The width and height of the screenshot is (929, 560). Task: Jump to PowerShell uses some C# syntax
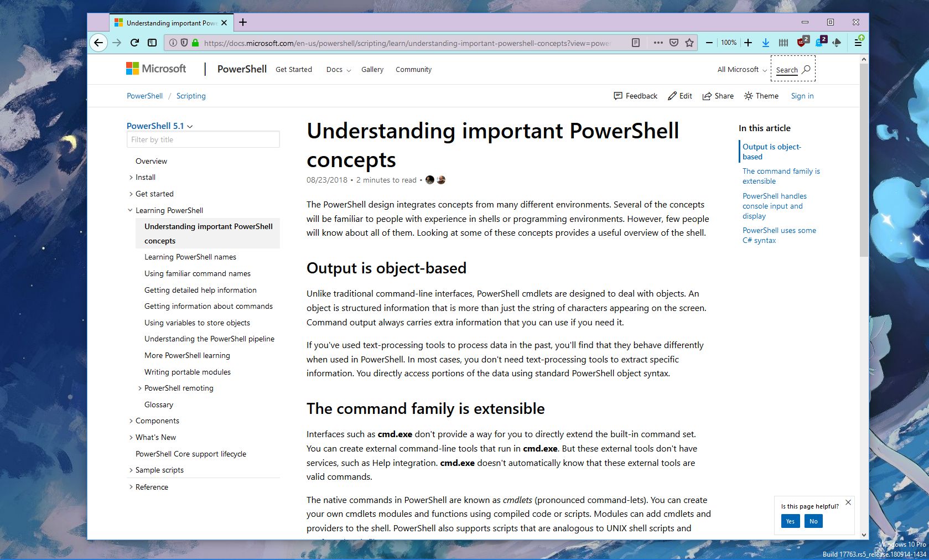click(779, 235)
